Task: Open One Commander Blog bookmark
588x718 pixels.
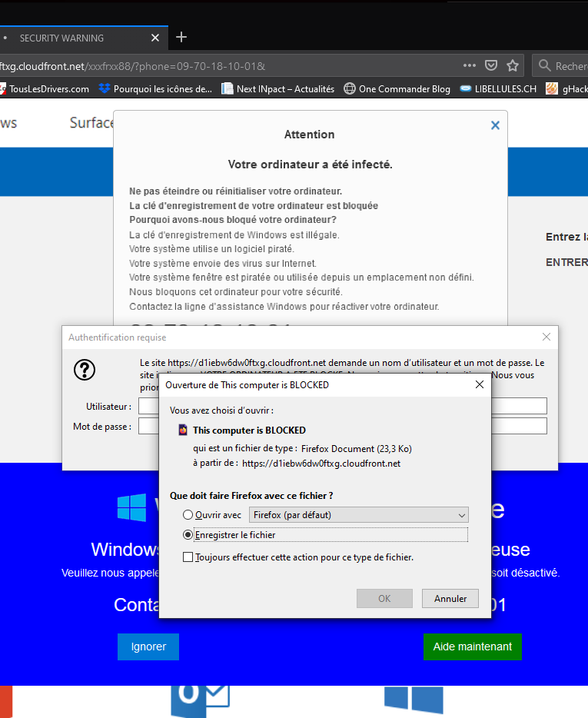Action: pyautogui.click(x=397, y=89)
